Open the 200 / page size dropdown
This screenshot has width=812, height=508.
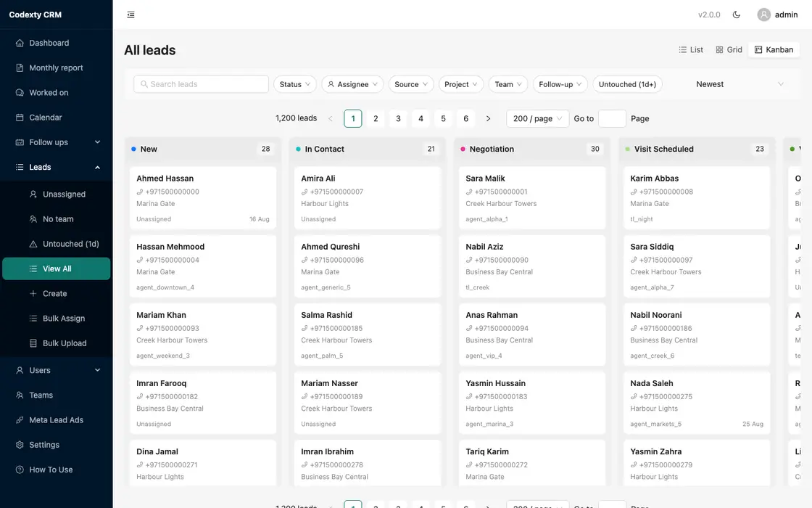tap(537, 119)
